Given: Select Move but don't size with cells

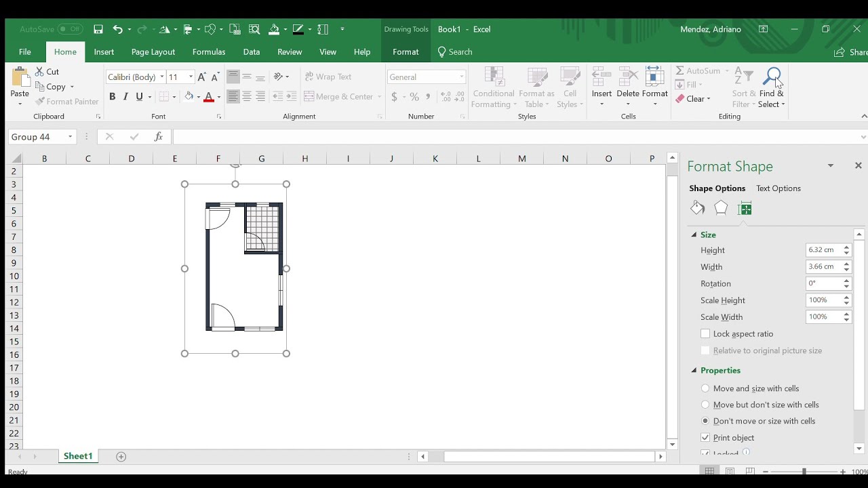Looking at the screenshot, I should [x=705, y=405].
